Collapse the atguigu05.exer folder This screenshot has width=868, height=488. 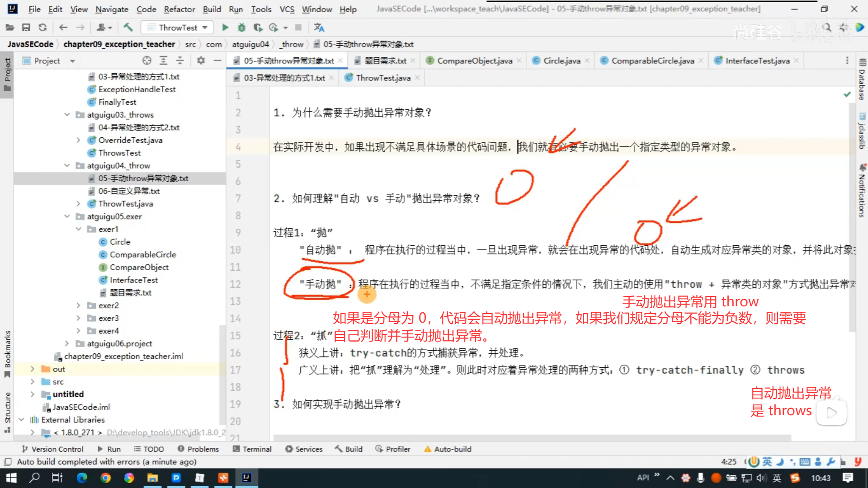pyautogui.click(x=67, y=216)
